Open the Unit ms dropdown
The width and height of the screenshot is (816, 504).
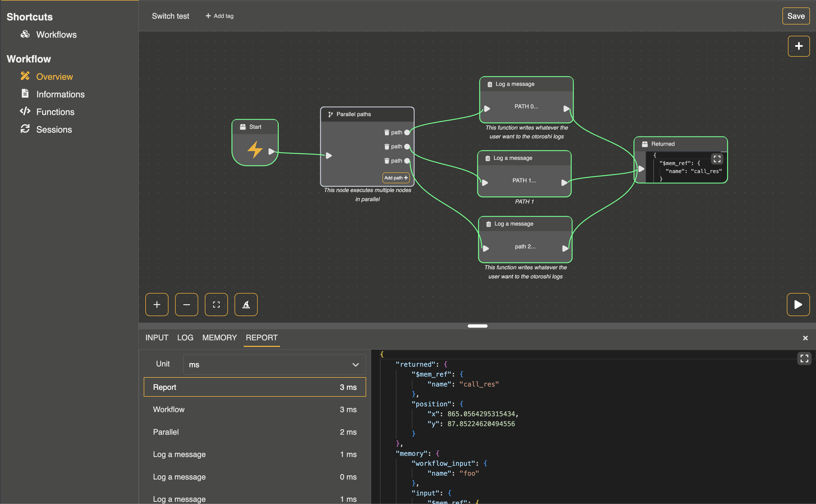274,364
